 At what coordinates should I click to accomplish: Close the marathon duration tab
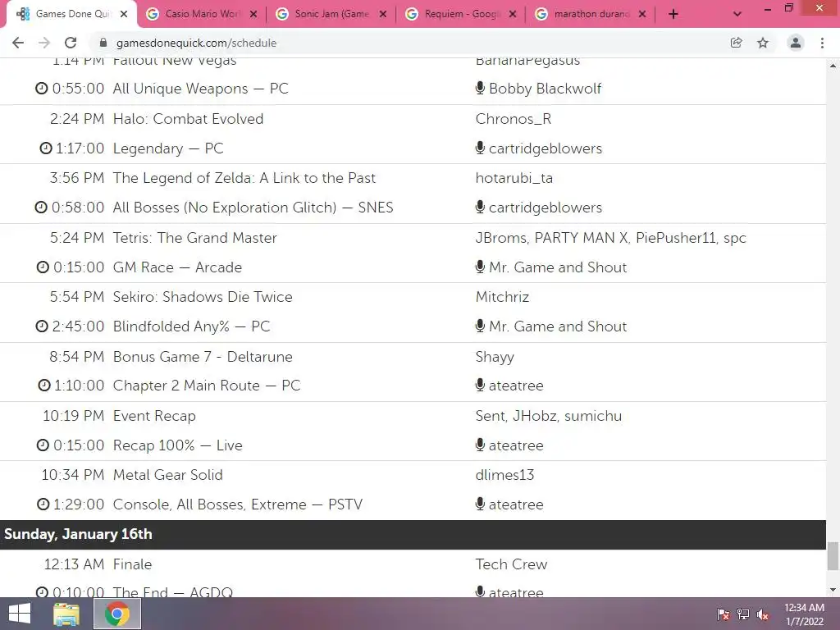click(x=642, y=15)
